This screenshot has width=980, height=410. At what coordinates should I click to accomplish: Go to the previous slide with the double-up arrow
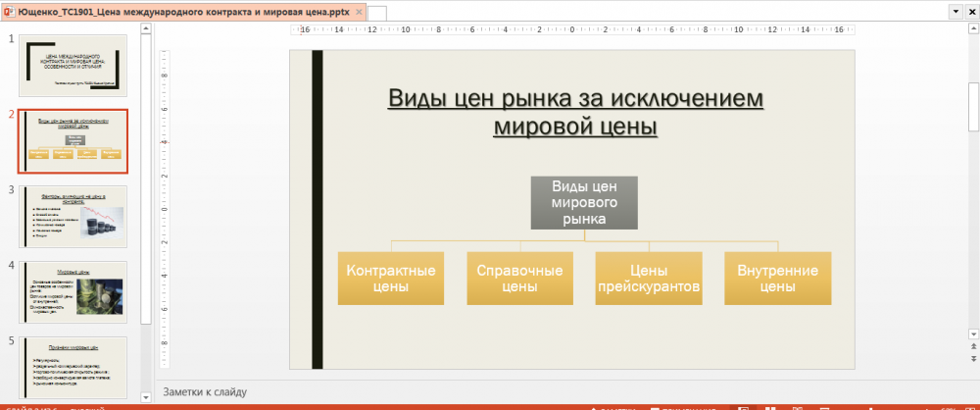972,347
